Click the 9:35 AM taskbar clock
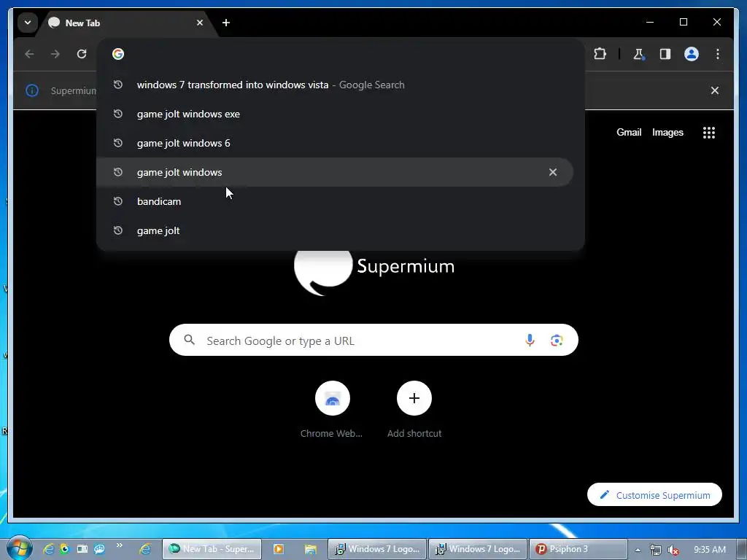Viewport: 747px width, 560px height. 709,550
